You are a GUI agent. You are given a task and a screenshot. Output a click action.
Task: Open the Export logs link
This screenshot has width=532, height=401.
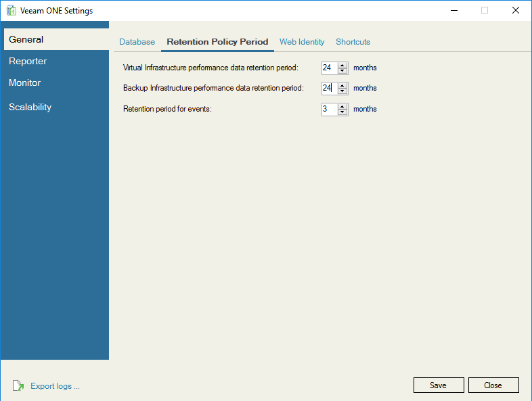coord(55,386)
